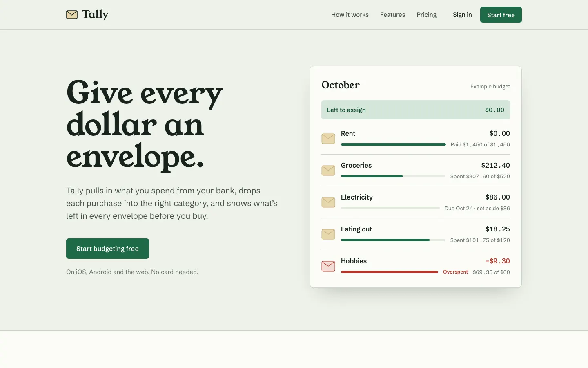Go to Features in the navigation

(393, 15)
